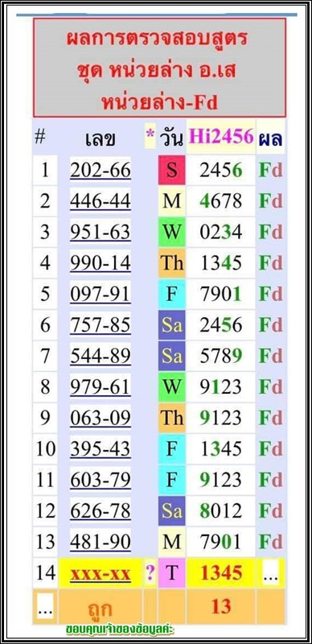312x644 pixels.
Task: Select the 'Th' day cell beside 990-14
Action: point(171,263)
